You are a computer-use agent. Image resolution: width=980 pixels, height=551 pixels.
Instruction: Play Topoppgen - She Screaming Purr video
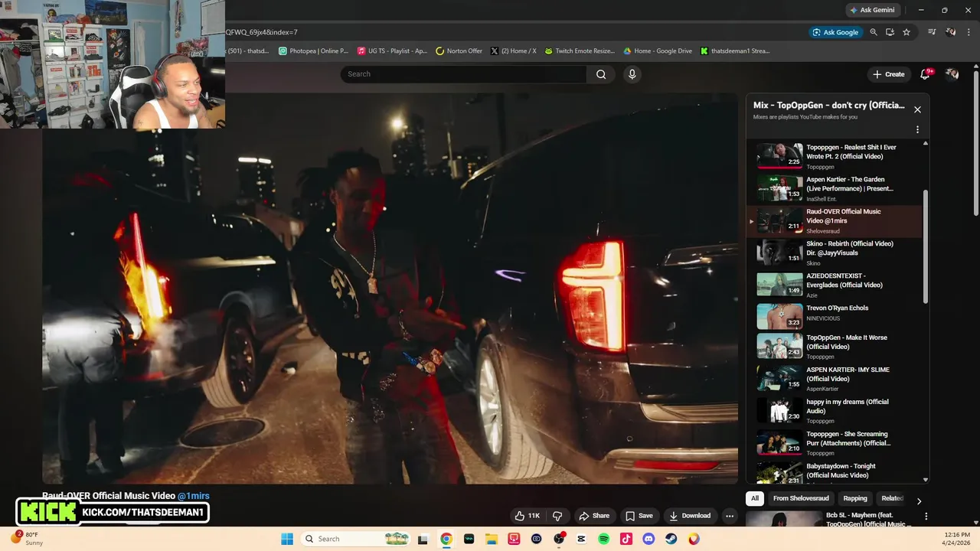point(835,442)
